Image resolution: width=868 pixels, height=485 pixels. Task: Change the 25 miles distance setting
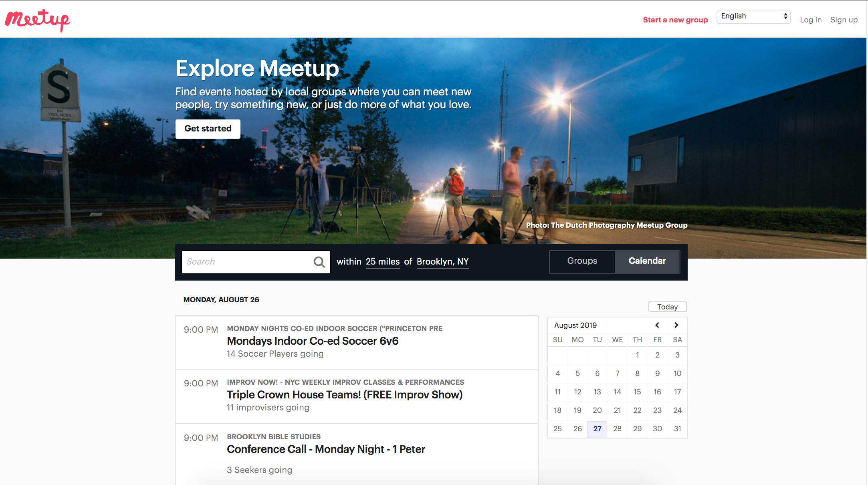[382, 261]
